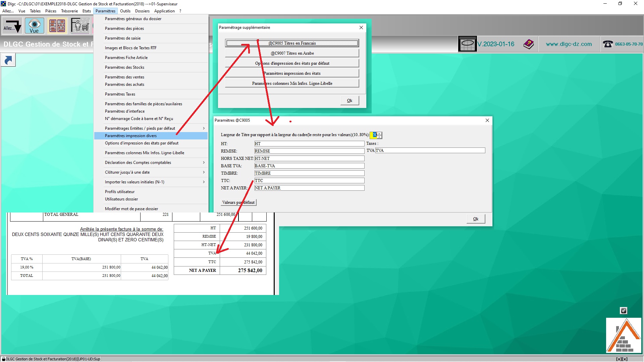Open the Application menu
The width and height of the screenshot is (644, 362).
[x=164, y=11]
